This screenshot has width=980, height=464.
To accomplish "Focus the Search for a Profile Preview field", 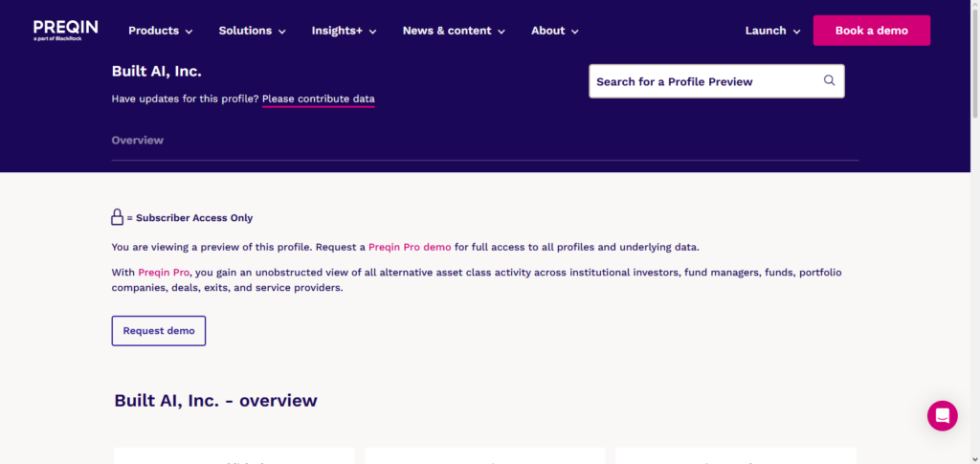I will [704, 81].
